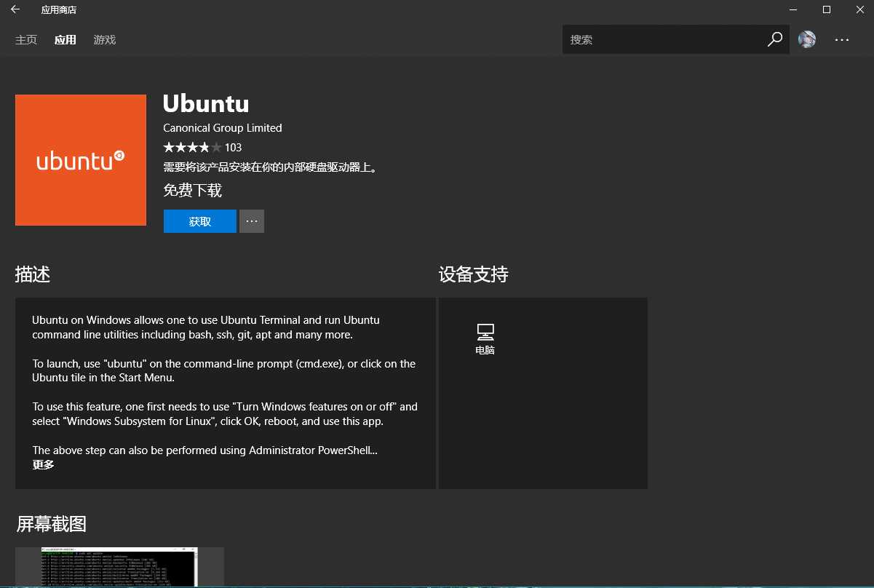The image size is (874, 588).
Task: Minimize the 应用商店 window
Action: 793,9
